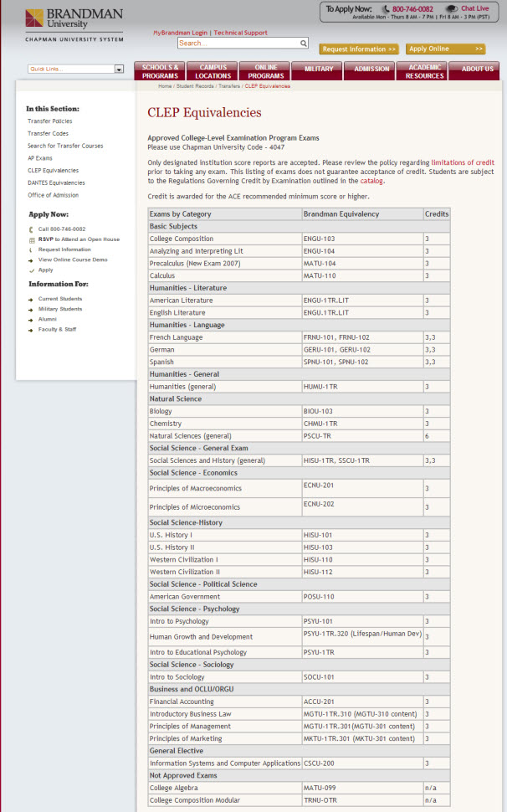The width and height of the screenshot is (507, 812).
Task: Open Online Programs menu
Action: click(265, 71)
